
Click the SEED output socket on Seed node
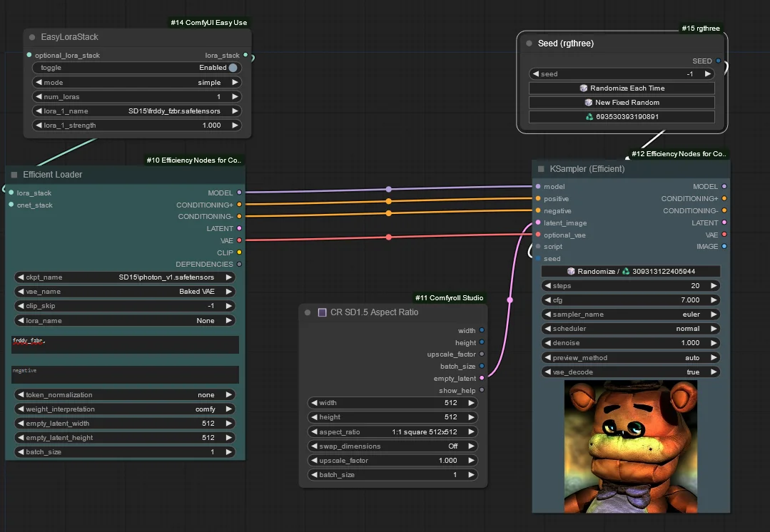tap(718, 61)
